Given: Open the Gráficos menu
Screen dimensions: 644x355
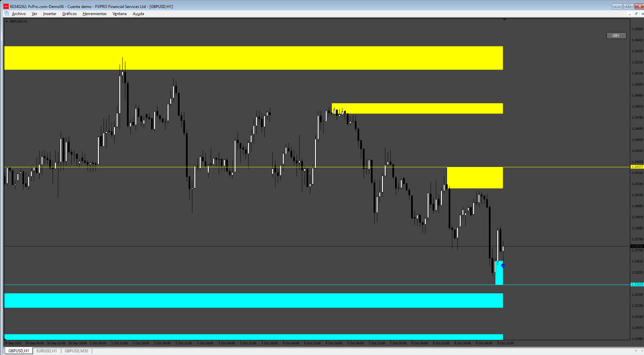Looking at the screenshot, I should [x=69, y=14].
